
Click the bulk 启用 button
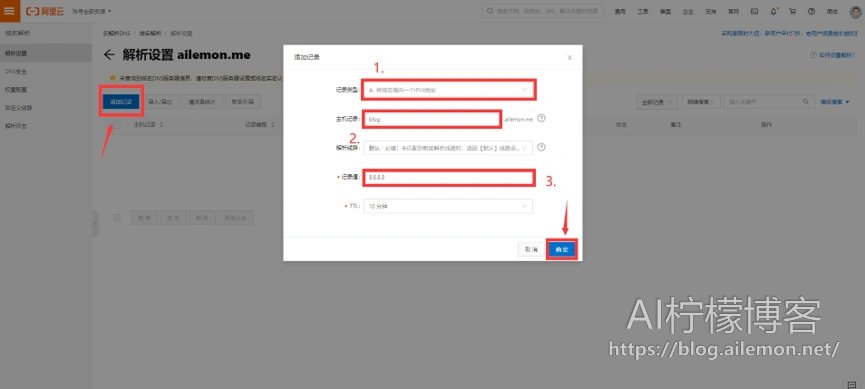tap(173, 218)
